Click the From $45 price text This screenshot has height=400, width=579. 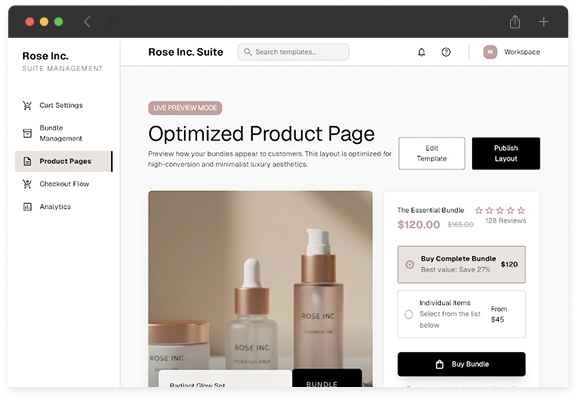click(499, 314)
